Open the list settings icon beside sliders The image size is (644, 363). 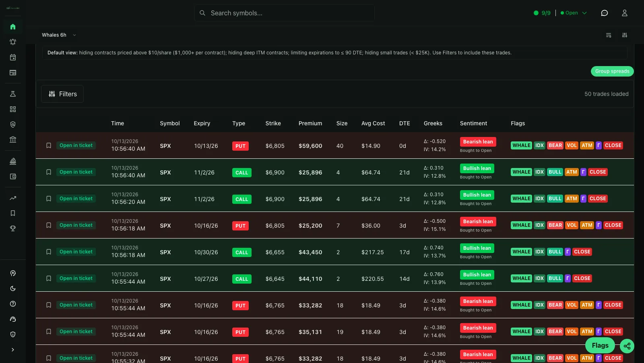609,35
